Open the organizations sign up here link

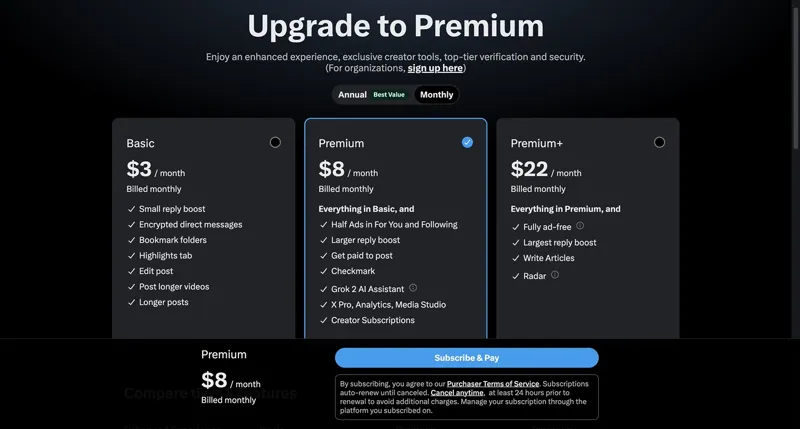[435, 68]
